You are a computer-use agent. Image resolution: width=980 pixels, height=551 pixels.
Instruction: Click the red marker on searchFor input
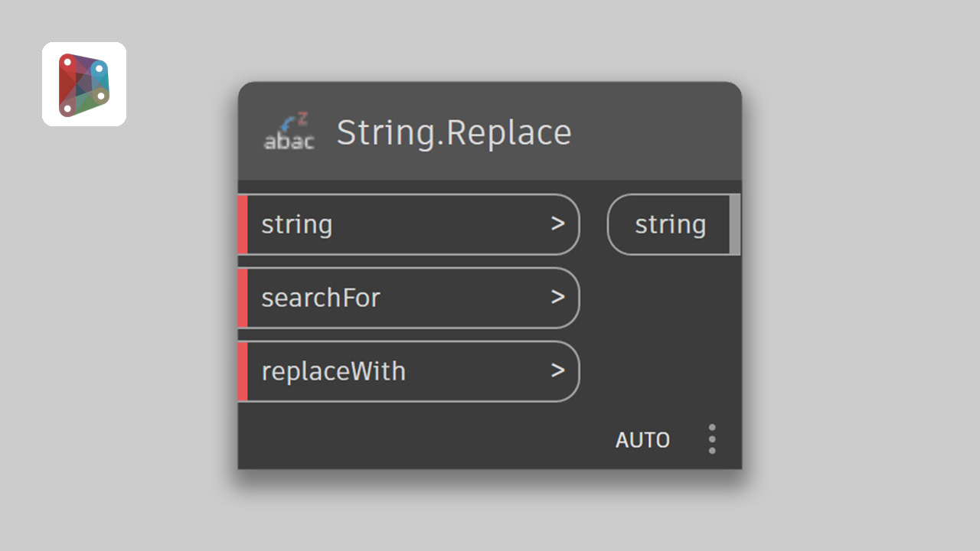pos(243,298)
